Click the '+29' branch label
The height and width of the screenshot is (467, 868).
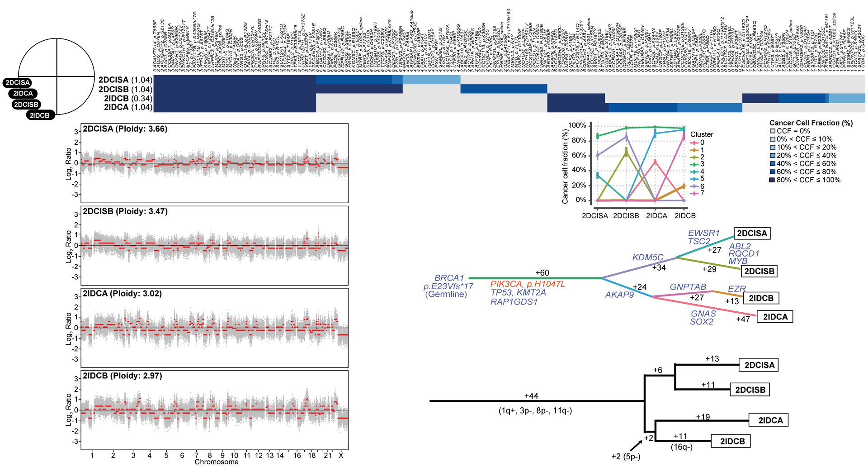pos(709,269)
